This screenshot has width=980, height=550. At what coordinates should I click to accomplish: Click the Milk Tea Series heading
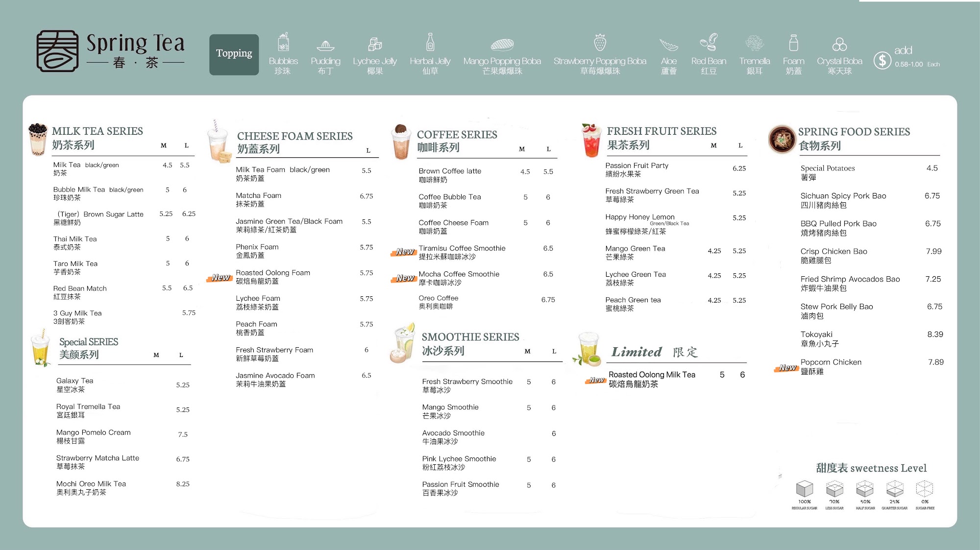98,131
